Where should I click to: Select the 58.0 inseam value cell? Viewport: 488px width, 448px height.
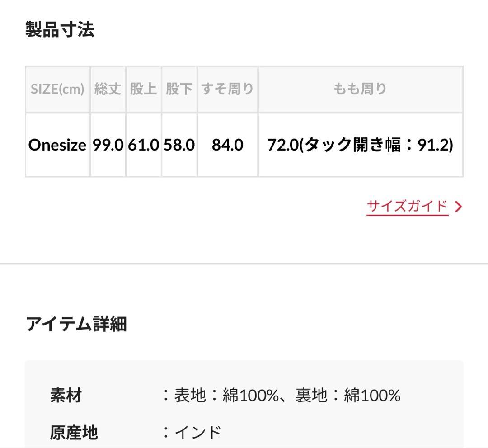point(179,145)
